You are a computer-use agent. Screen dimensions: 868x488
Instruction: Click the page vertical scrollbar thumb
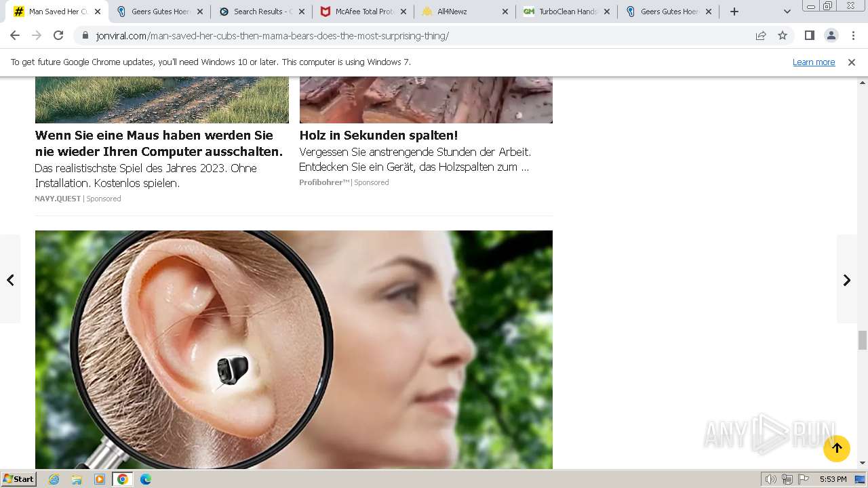point(863,340)
